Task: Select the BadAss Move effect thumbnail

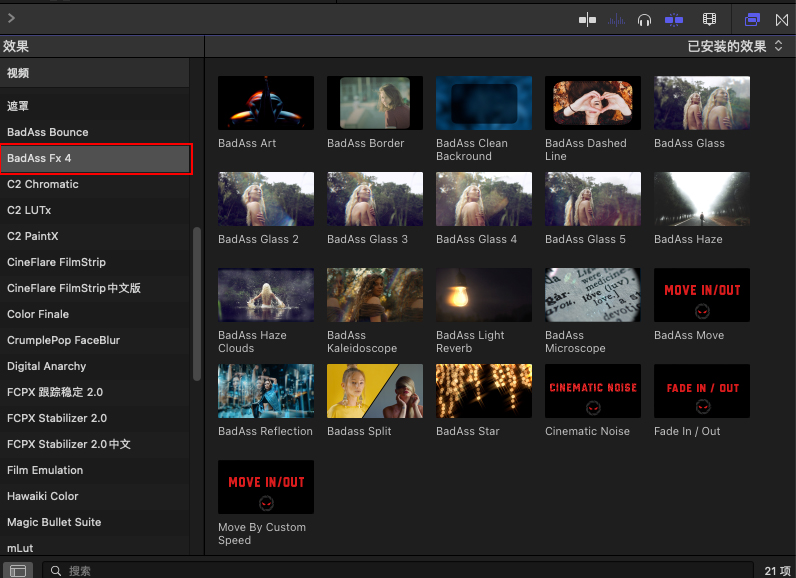Action: coord(702,295)
